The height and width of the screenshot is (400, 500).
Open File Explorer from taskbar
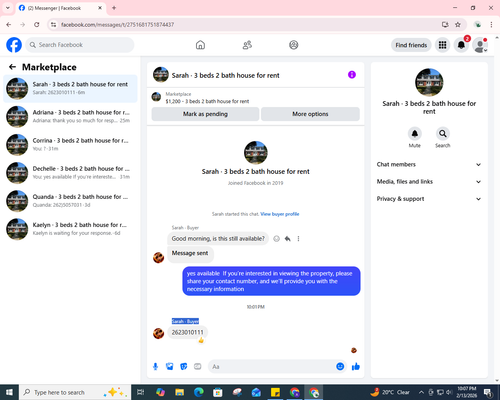[179, 392]
